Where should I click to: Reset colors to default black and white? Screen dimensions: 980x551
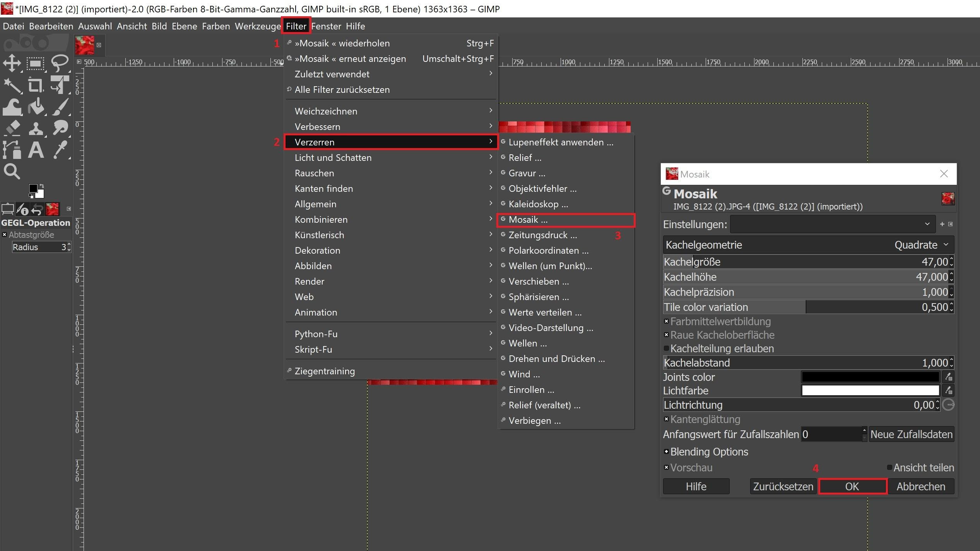31,196
